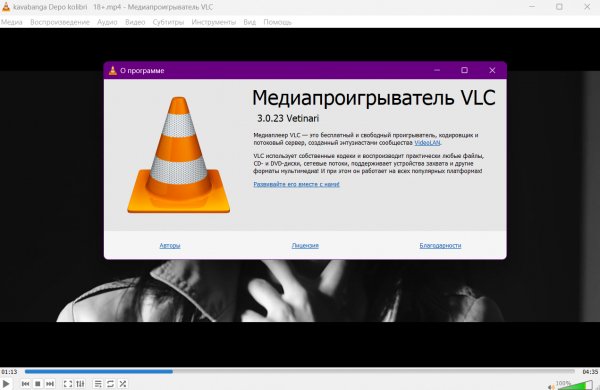Screen dimensions: 600x390
Task: Open the Субтитры menu
Action: [x=168, y=22]
